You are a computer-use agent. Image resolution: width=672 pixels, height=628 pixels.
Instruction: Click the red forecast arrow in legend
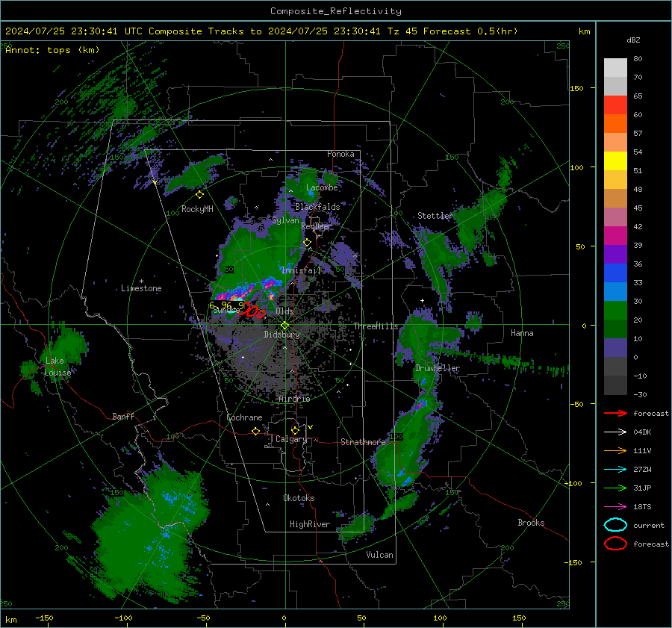(x=615, y=413)
